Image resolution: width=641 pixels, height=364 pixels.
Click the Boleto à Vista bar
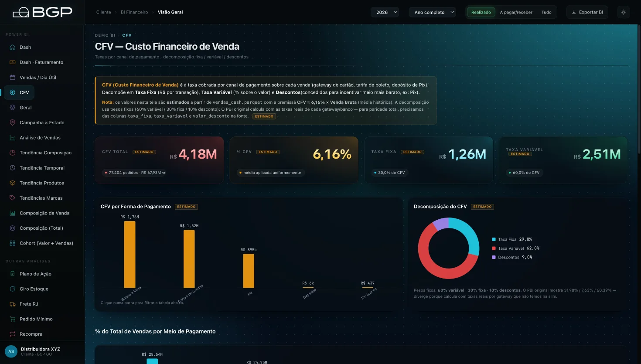[x=130, y=254]
